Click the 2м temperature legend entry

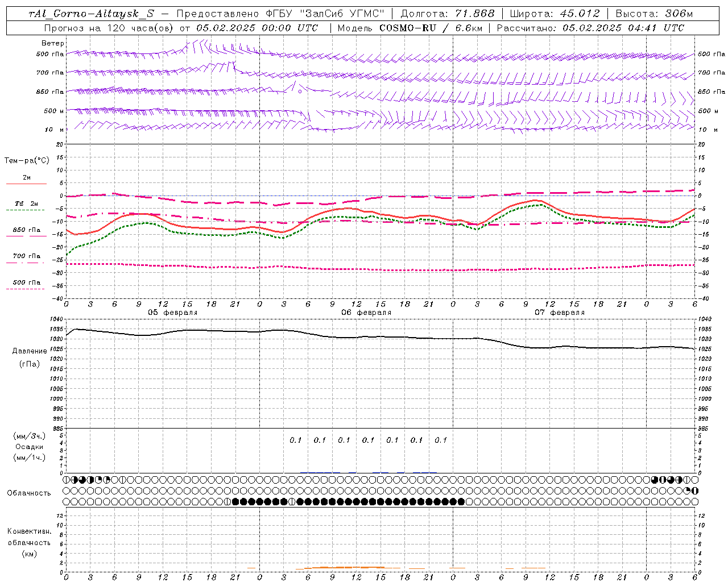point(27,178)
